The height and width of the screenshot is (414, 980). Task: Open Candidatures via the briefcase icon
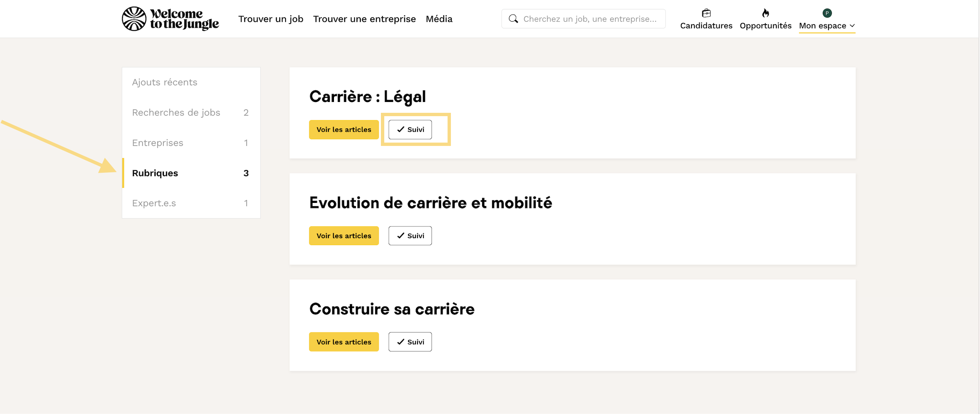click(x=706, y=13)
